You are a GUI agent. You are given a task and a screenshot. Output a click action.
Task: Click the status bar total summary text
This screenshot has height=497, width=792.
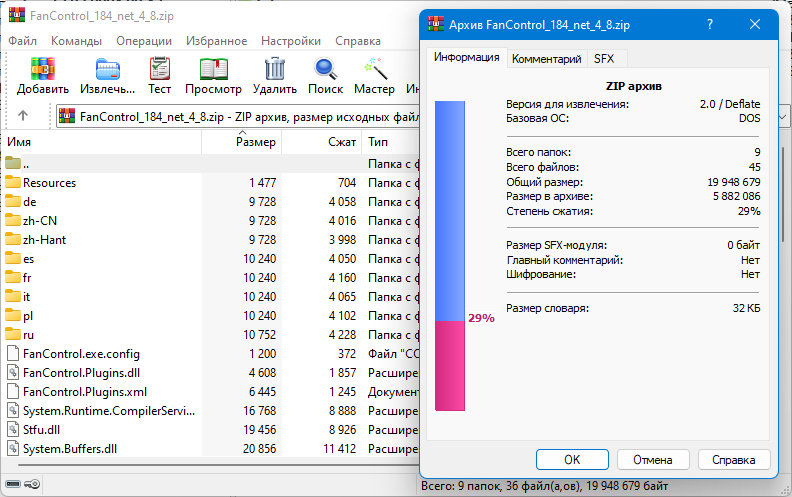[544, 486]
